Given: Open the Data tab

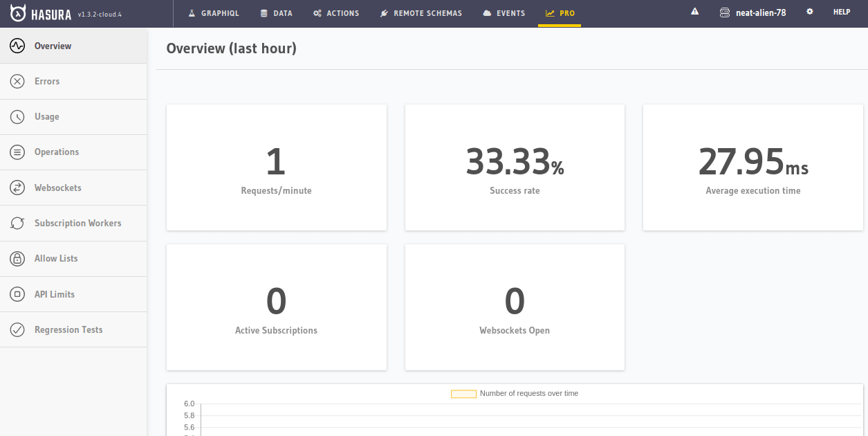Looking at the screenshot, I should pos(276,13).
